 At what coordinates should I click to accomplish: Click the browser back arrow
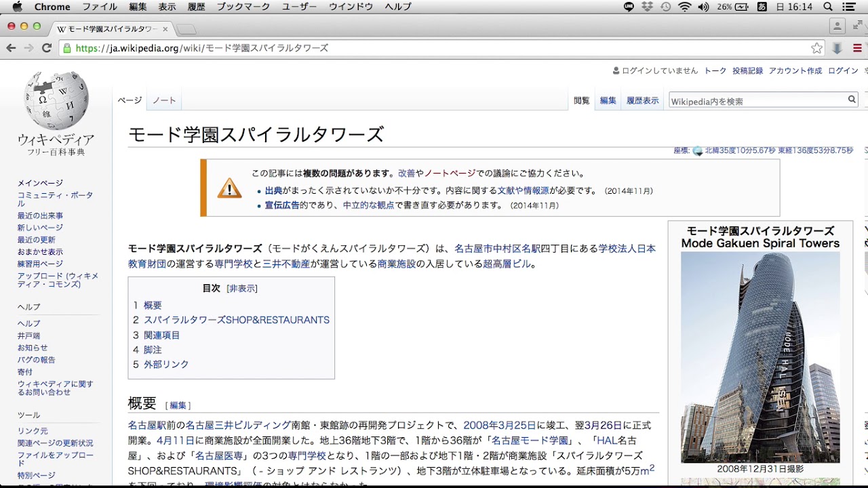(x=11, y=48)
